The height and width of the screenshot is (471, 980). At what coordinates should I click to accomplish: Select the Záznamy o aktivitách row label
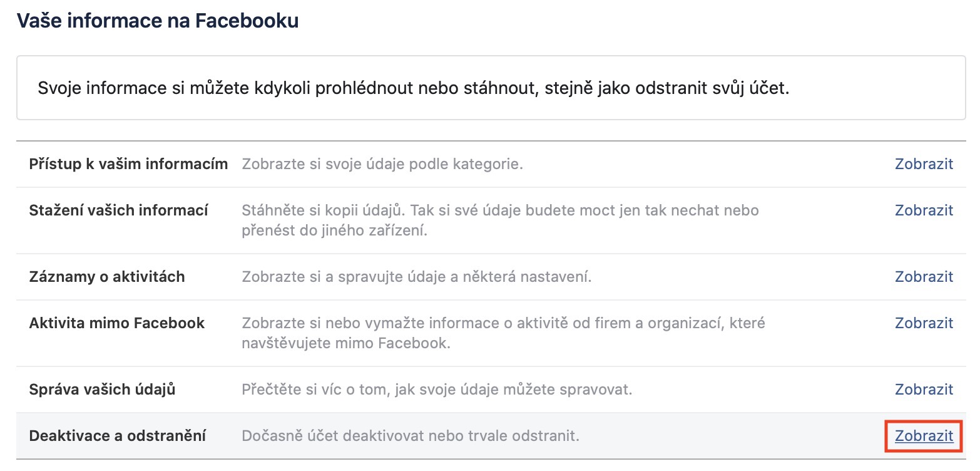point(107,277)
